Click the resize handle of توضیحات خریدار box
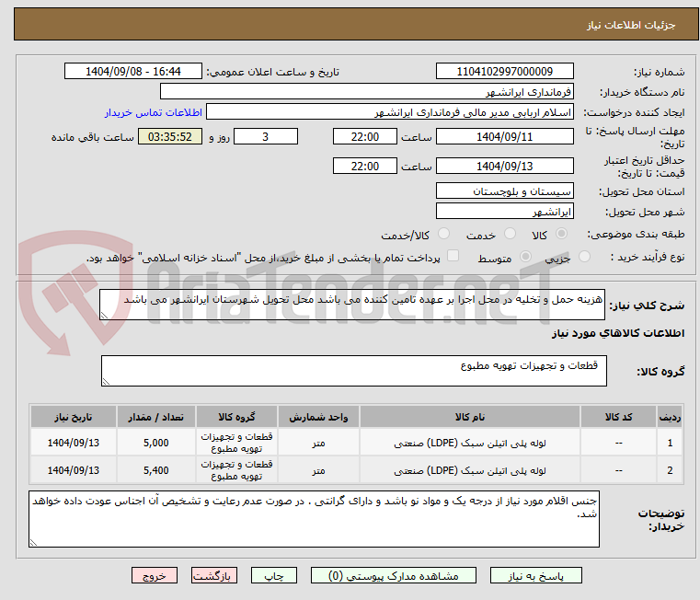Viewport: 700px width, 600px height. click(33, 542)
